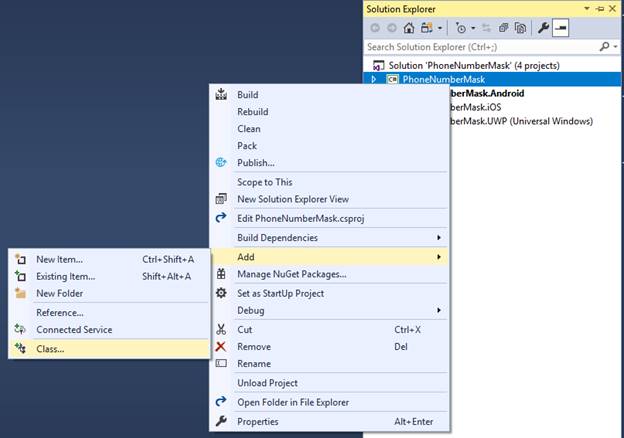Screen dimensions: 624x438
Task: Choose Cut from the context menu
Action: pyautogui.click(x=245, y=330)
